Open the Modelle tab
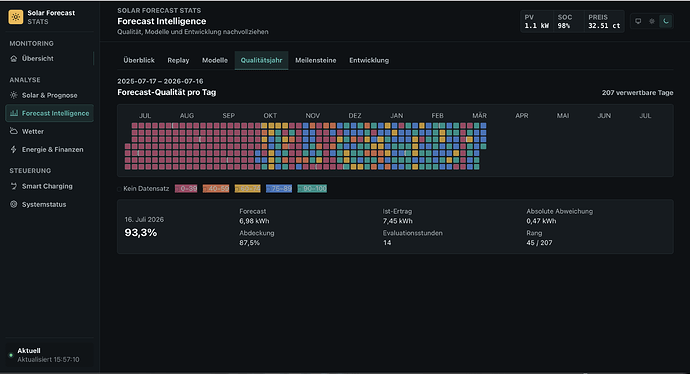Image resolution: width=690 pixels, height=374 pixels. click(x=215, y=60)
